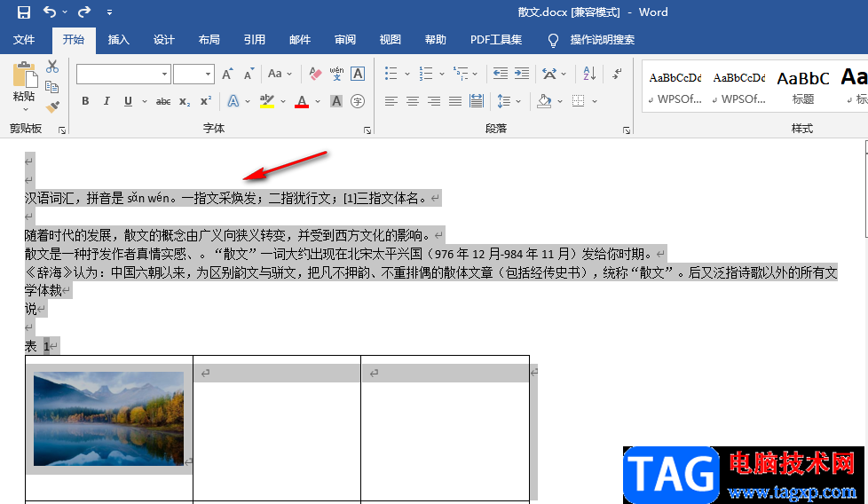Select the landscape image in the table

click(x=108, y=418)
